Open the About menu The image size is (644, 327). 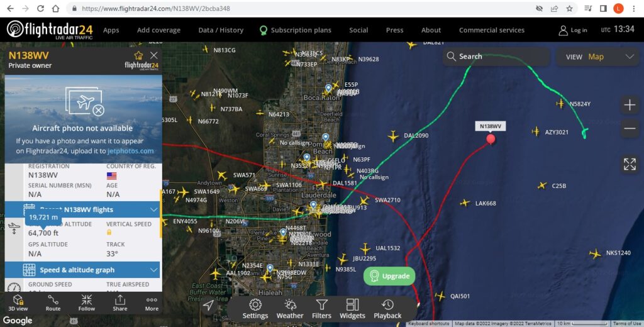point(431,30)
